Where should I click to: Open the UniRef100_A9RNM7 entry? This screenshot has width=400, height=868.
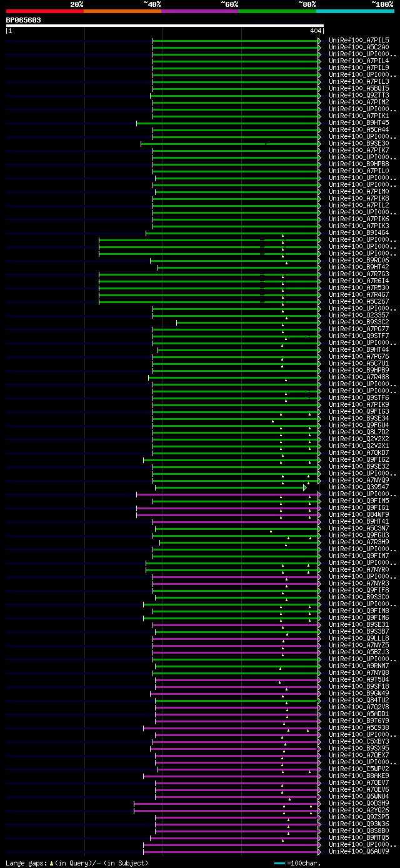[x=359, y=666]
